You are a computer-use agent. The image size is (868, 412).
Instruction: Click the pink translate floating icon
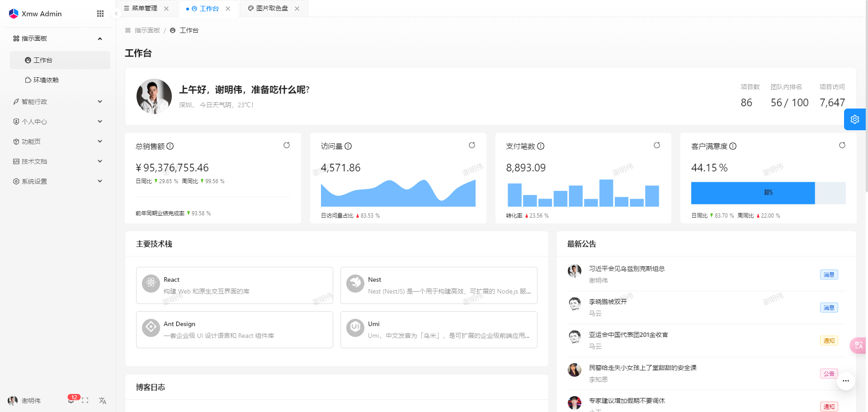click(859, 346)
